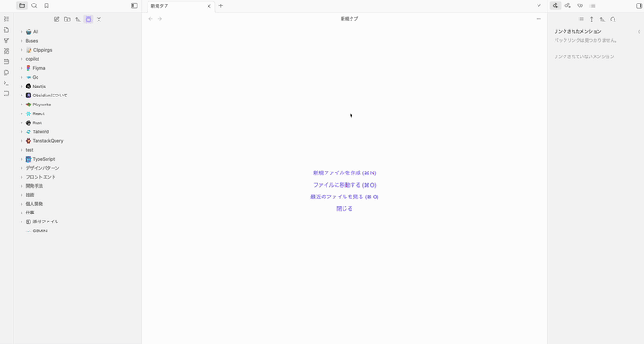Screen dimensions: 644x344
Task: Change sort order in file explorer
Action: click(78, 20)
